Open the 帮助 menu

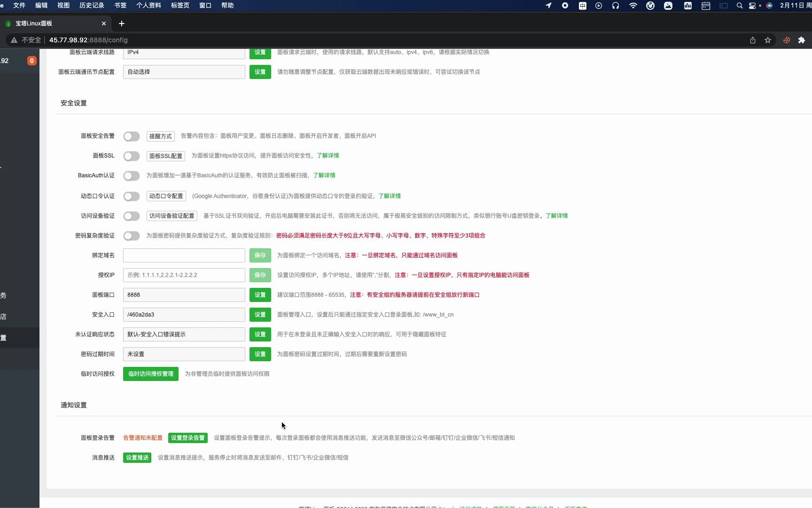(227, 6)
